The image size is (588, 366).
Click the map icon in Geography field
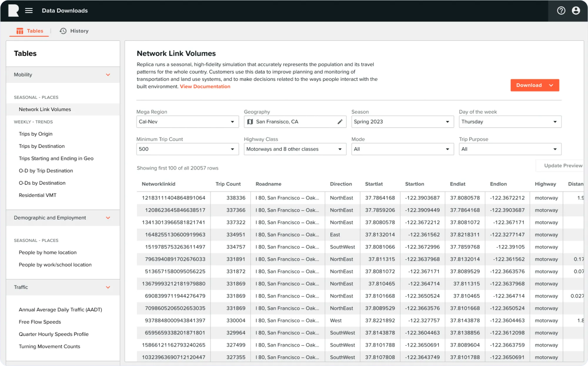(x=250, y=122)
